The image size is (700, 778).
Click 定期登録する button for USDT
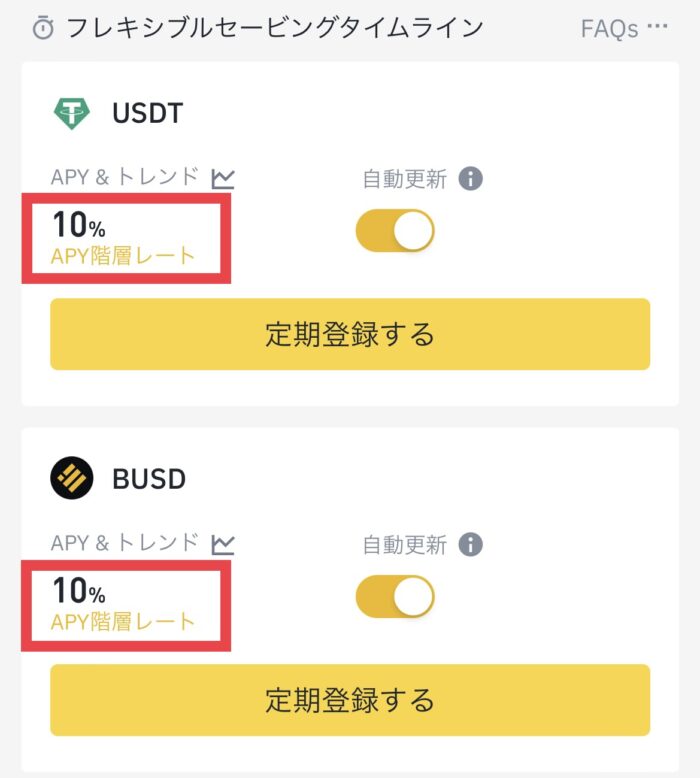(350, 334)
